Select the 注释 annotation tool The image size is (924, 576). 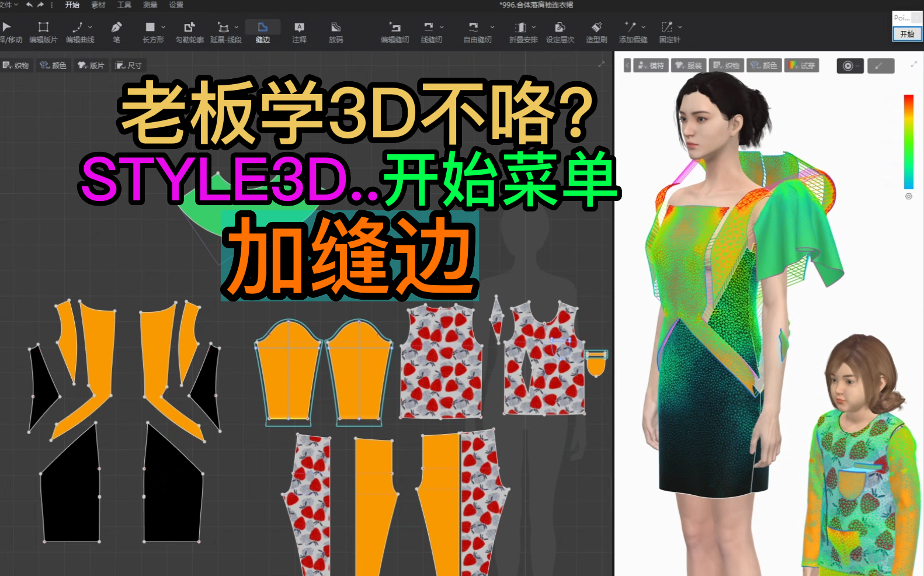click(299, 32)
